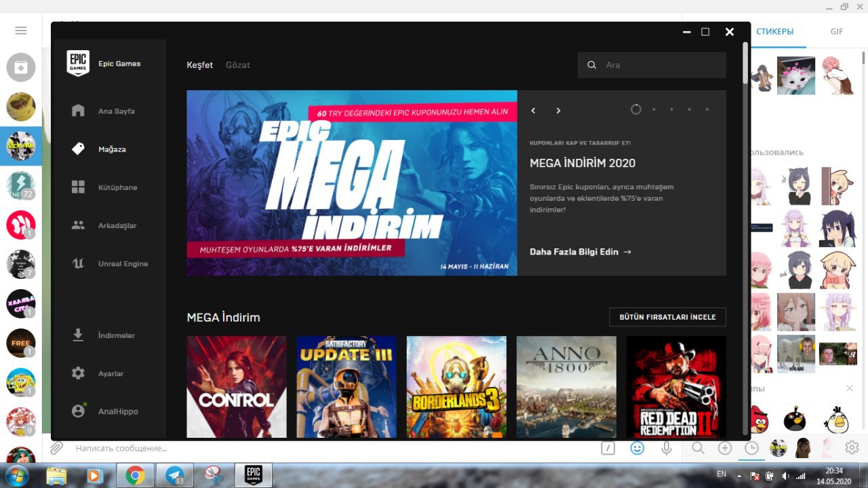Image resolution: width=868 pixels, height=488 pixels.
Task: Open file explorer from taskbar
Action: point(57,475)
